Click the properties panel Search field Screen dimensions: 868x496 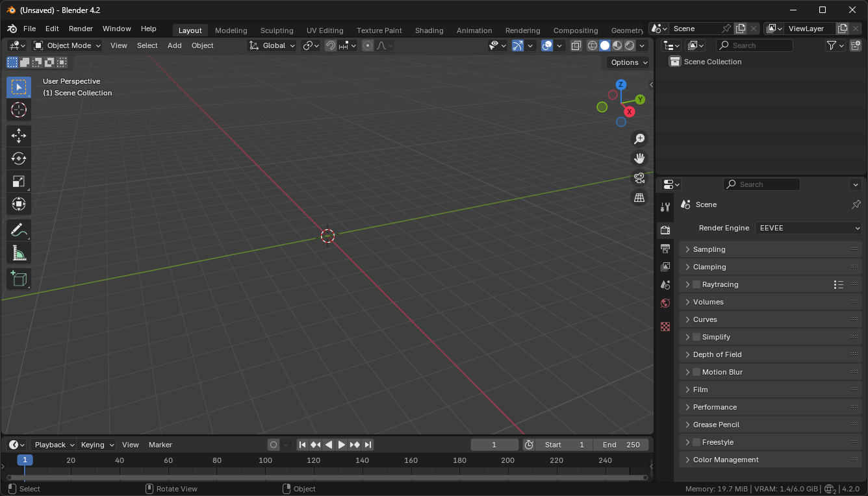761,184
